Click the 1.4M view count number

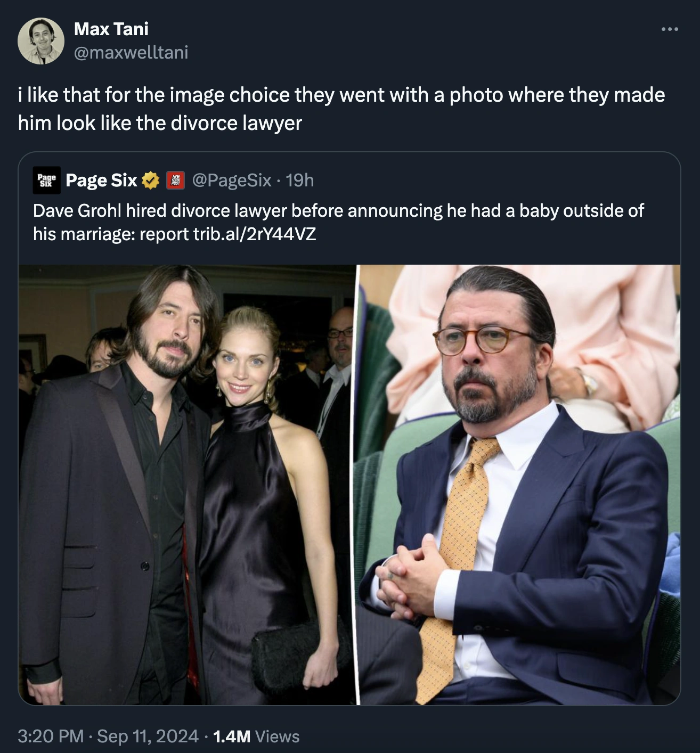(231, 736)
